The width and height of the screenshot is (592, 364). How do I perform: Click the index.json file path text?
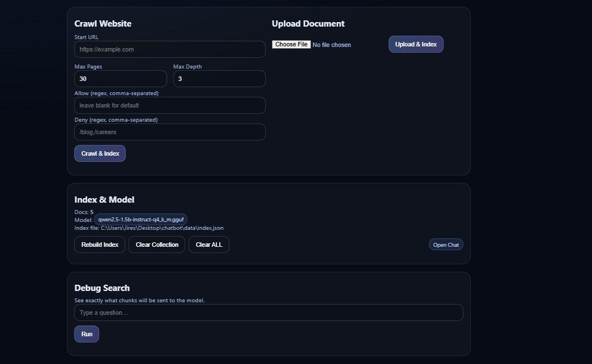[x=162, y=228]
